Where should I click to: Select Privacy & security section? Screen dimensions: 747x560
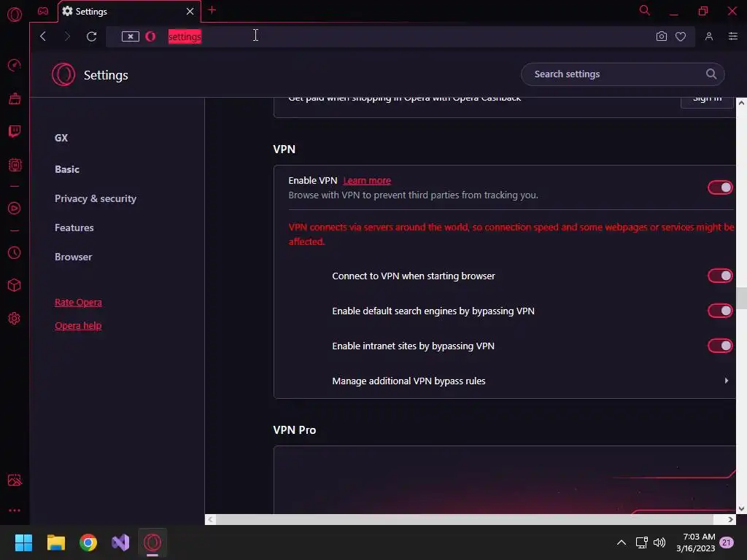point(96,198)
